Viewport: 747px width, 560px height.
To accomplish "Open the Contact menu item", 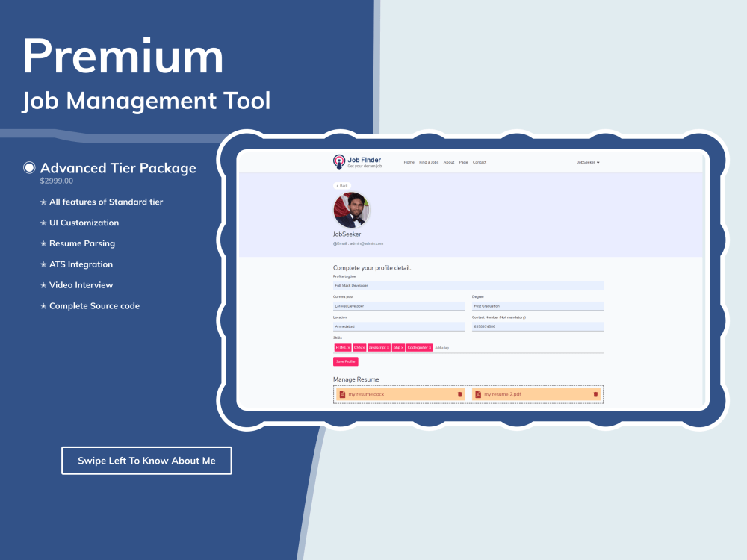I will click(480, 162).
